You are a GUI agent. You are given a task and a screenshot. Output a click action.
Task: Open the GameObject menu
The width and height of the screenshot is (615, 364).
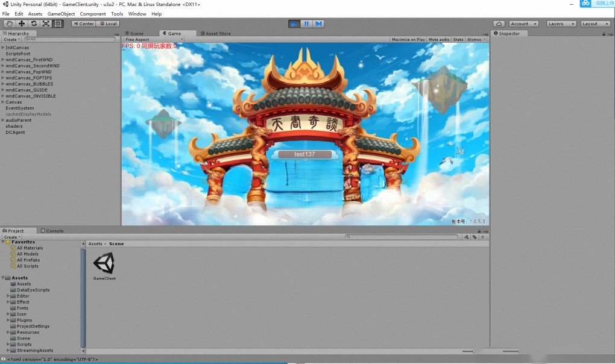tap(61, 13)
